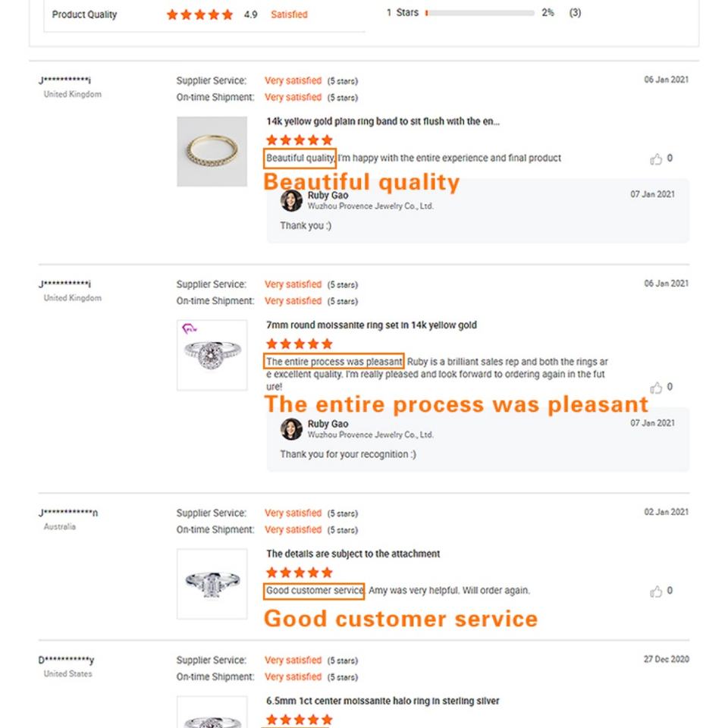
Task: Open the emerald-cut ring thumbnail in Australia review
Action: click(x=212, y=583)
